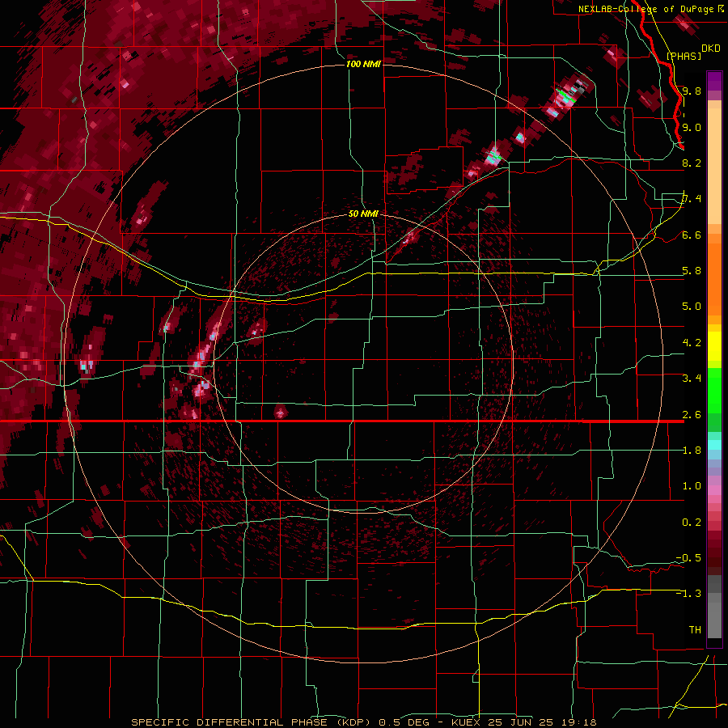Pick the pink segment of the color bar

[x=714, y=489]
